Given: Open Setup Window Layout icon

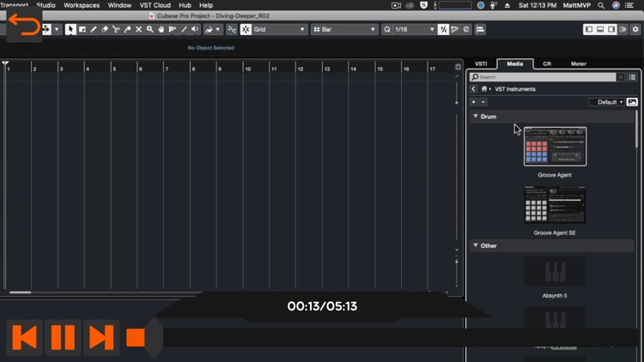Looking at the screenshot, I should [x=623, y=29].
